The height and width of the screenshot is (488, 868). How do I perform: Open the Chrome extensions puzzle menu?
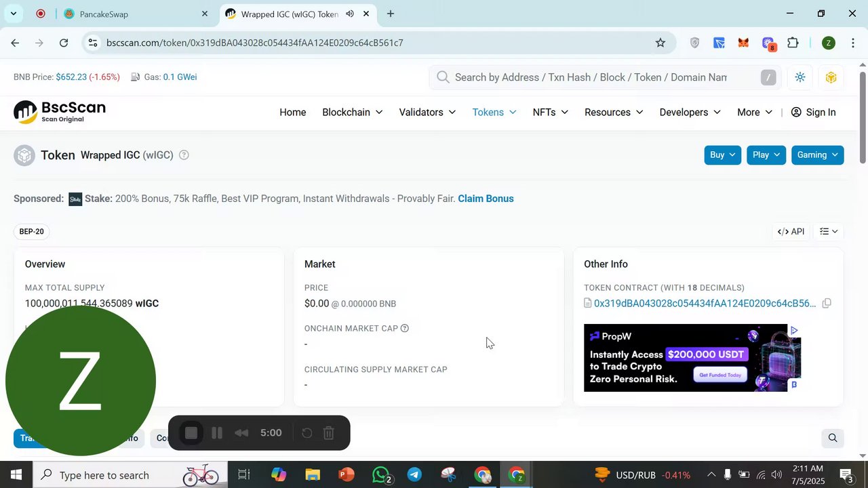coord(793,43)
